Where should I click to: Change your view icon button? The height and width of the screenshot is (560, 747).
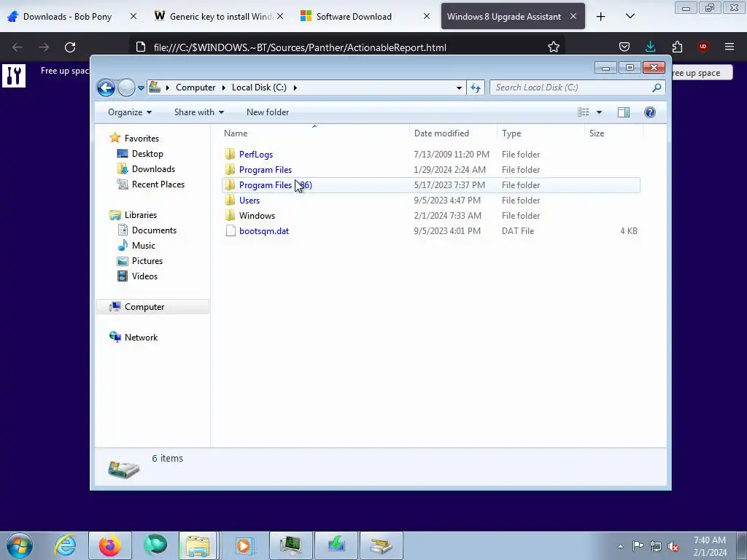pos(584,112)
